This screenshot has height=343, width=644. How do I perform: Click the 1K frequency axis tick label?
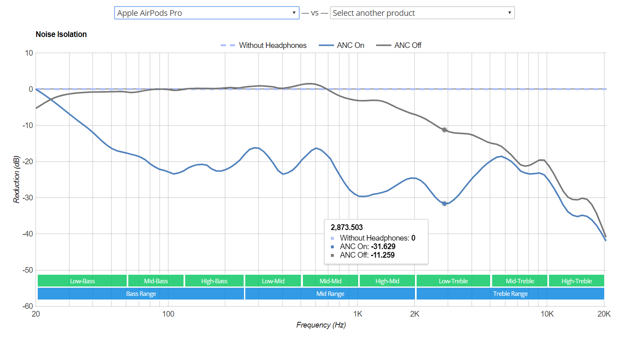tap(358, 314)
